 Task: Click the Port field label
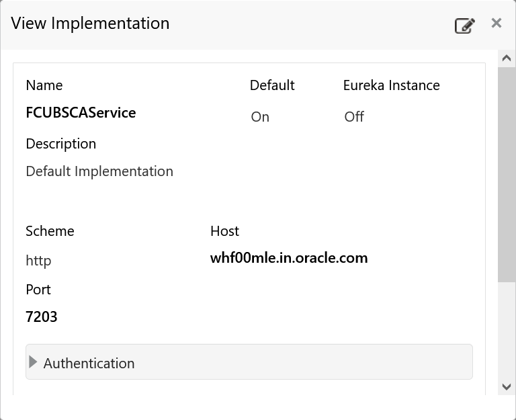(x=38, y=290)
